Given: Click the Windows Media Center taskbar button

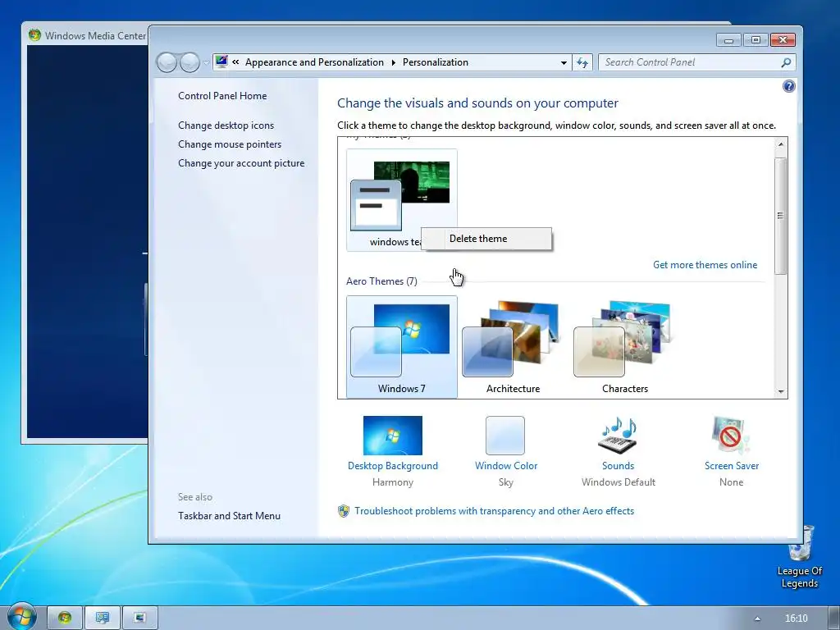Looking at the screenshot, I should (65, 618).
